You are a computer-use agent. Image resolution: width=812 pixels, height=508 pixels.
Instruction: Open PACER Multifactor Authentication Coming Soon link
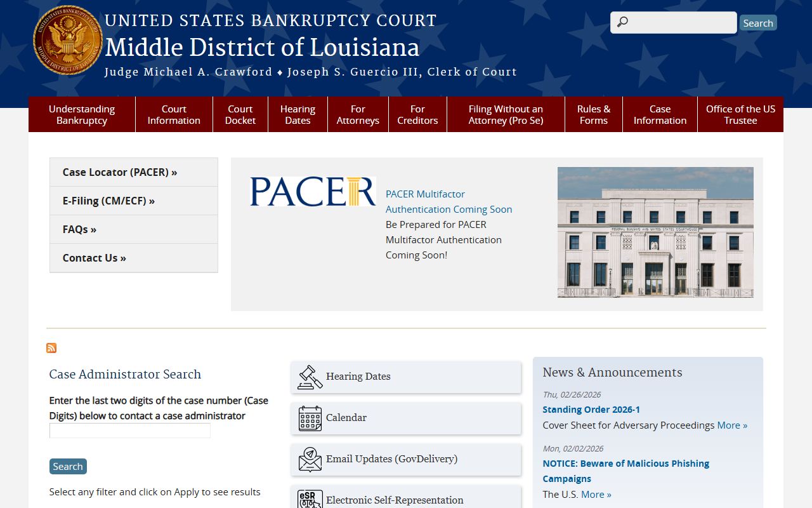(449, 201)
